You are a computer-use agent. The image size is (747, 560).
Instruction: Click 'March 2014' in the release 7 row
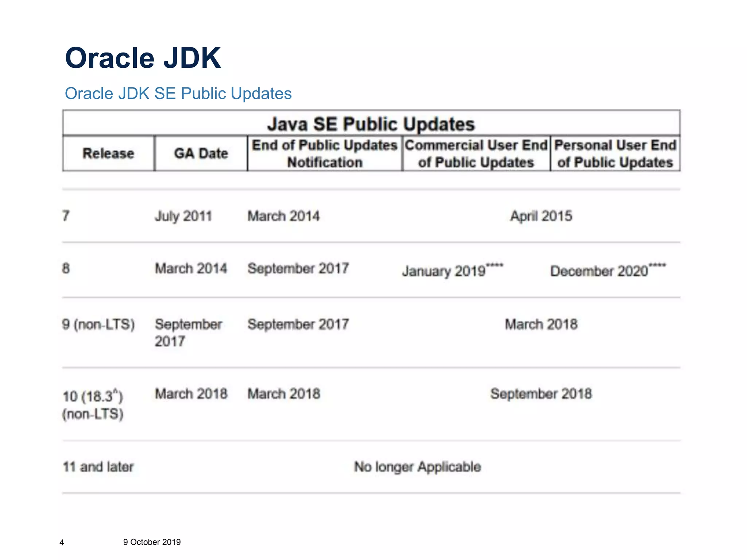click(x=283, y=216)
